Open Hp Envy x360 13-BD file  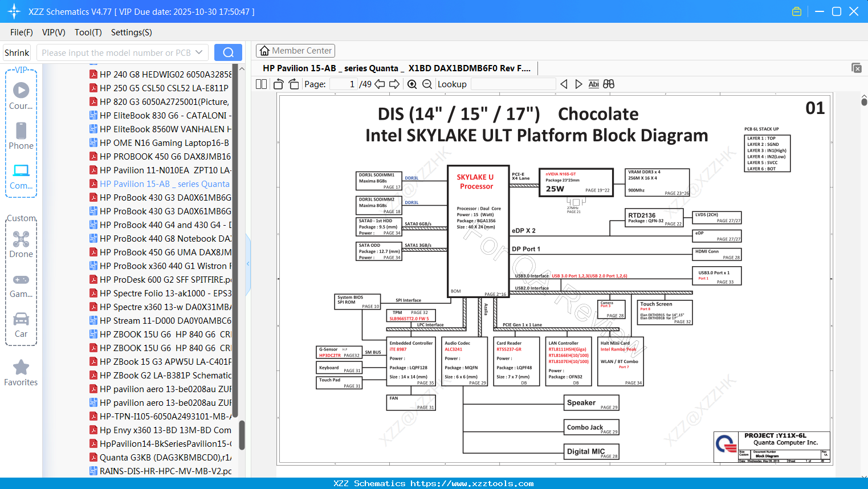160,430
